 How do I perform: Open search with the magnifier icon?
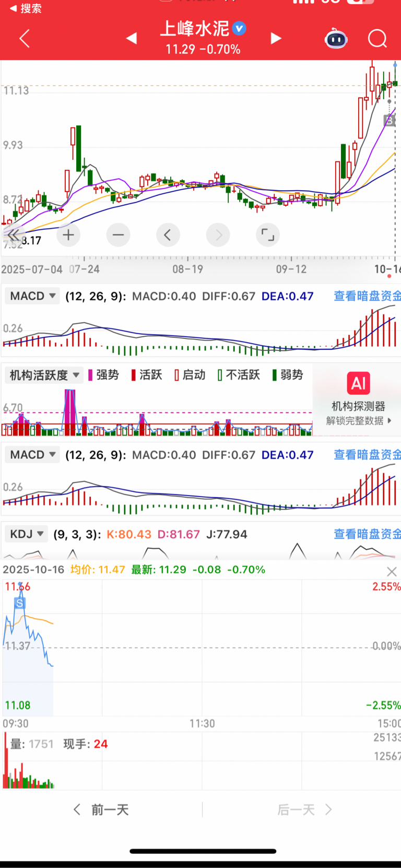377,39
